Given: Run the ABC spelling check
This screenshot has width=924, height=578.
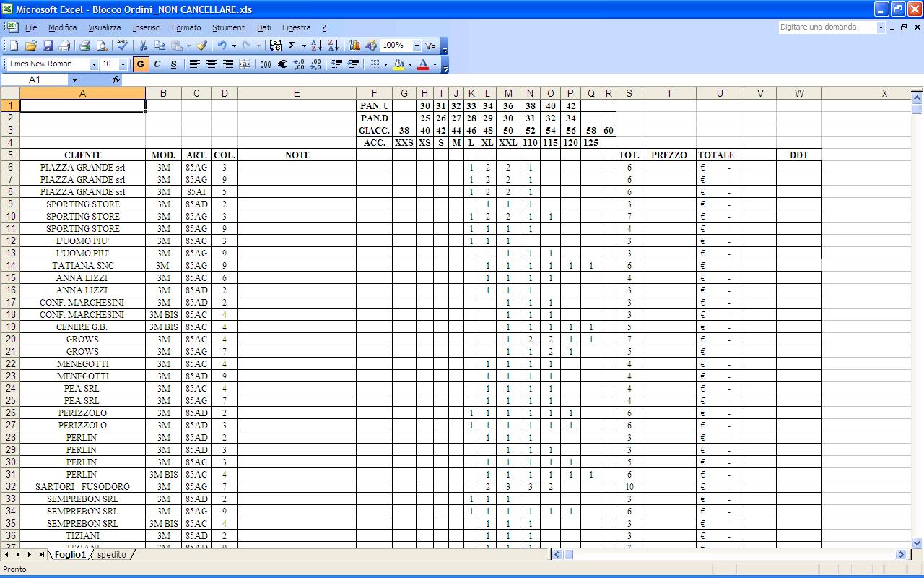Looking at the screenshot, I should click(122, 46).
